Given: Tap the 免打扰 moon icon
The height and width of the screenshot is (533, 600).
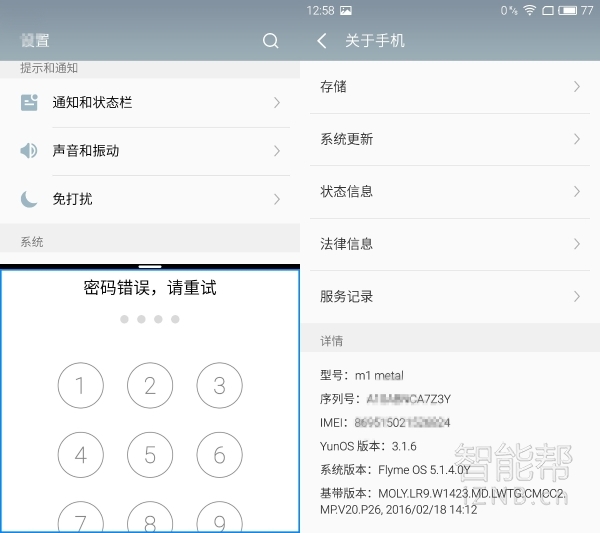Looking at the screenshot, I should point(29,199).
